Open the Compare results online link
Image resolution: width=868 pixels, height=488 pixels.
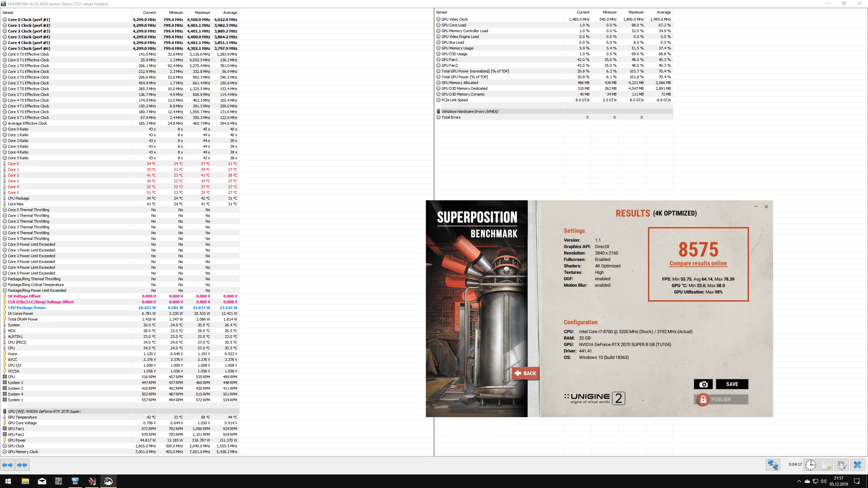698,263
